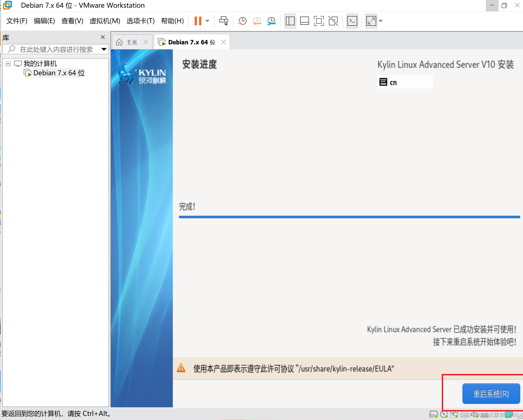Click the stretch guest display icon
This screenshot has width=523, height=420.
point(371,21)
